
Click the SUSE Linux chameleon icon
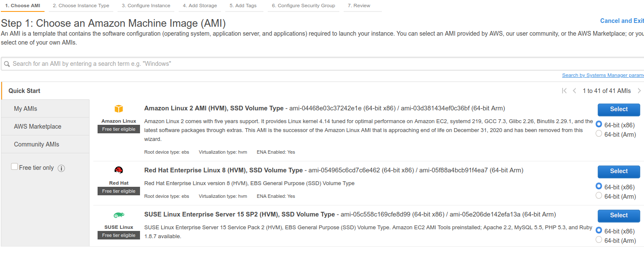pos(118,214)
